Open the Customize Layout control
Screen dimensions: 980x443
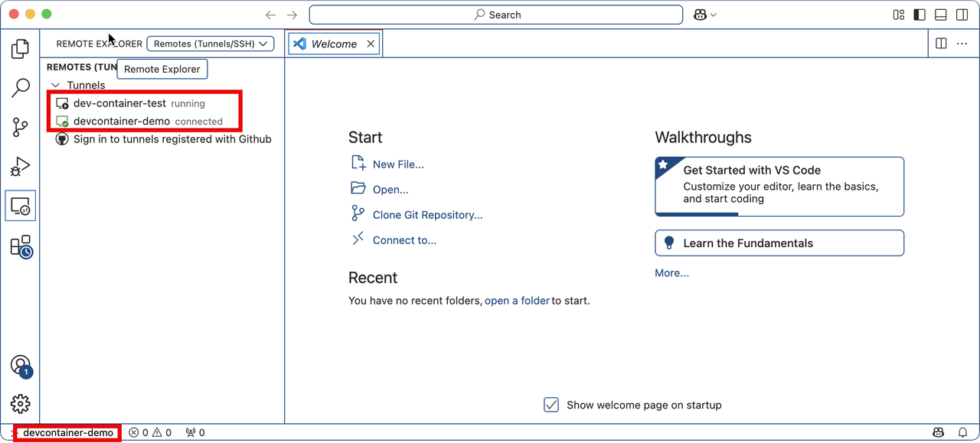point(899,15)
